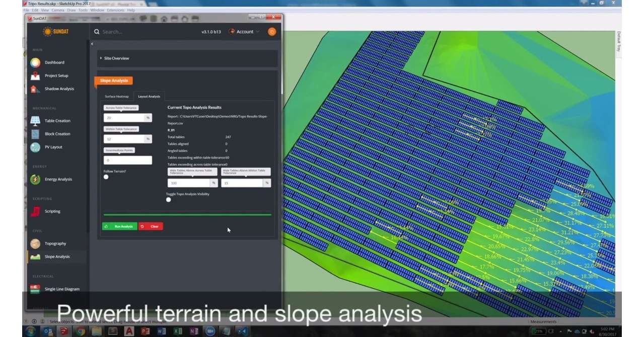644x337 pixels.
Task: Enable the Follow Terrain toggle
Action: [106, 177]
